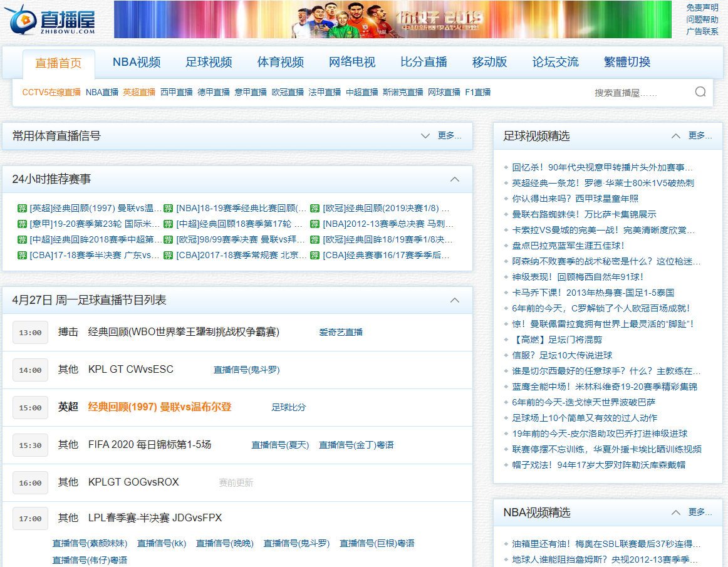The height and width of the screenshot is (567, 728).
Task: Toggle 繁體切換 language option
Action: coord(627,62)
